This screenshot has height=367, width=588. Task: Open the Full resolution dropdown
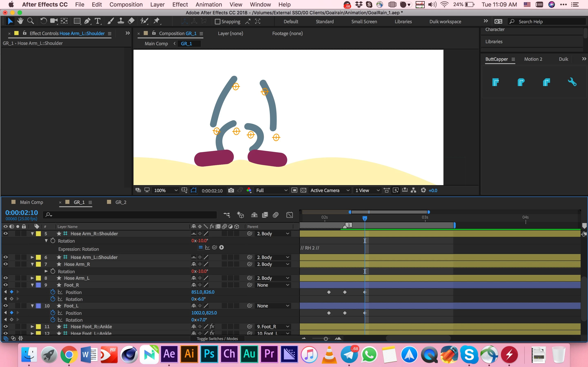pos(271,191)
